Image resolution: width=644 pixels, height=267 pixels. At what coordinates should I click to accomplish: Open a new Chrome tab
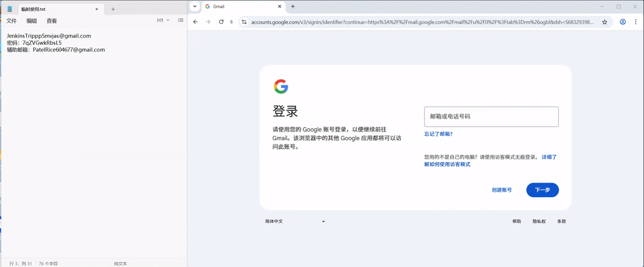293,6
